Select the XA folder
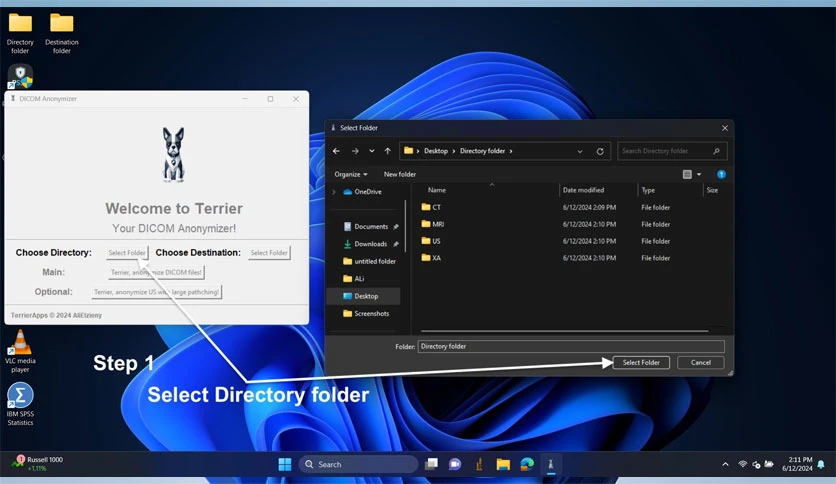This screenshot has height=484, width=836. tap(437, 258)
